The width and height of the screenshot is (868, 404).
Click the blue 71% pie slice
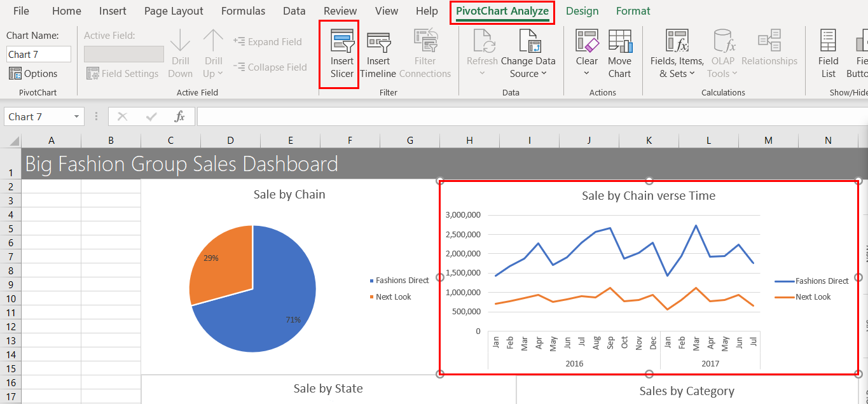[267, 299]
